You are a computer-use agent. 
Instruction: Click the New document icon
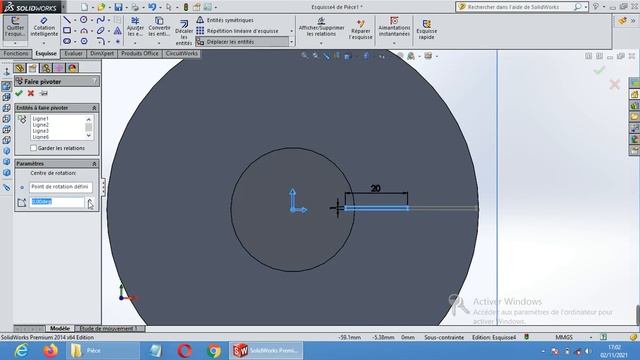84,7
